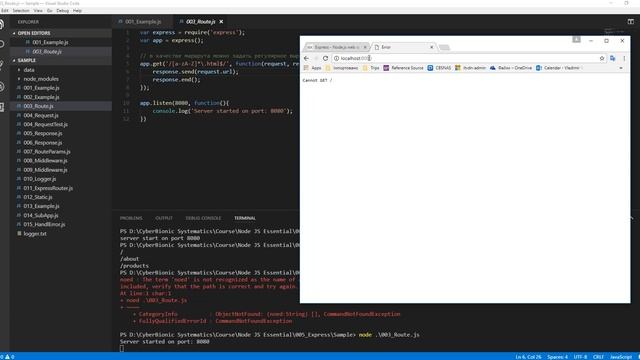This screenshot has width=640, height=360.
Task: Open 004_Request.js in the file tree
Action: pos(41,116)
